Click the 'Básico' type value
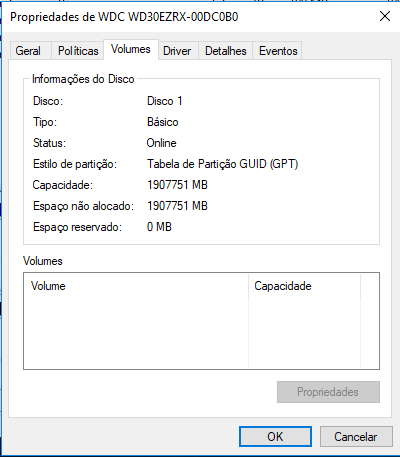The height and width of the screenshot is (457, 400). tap(163, 122)
